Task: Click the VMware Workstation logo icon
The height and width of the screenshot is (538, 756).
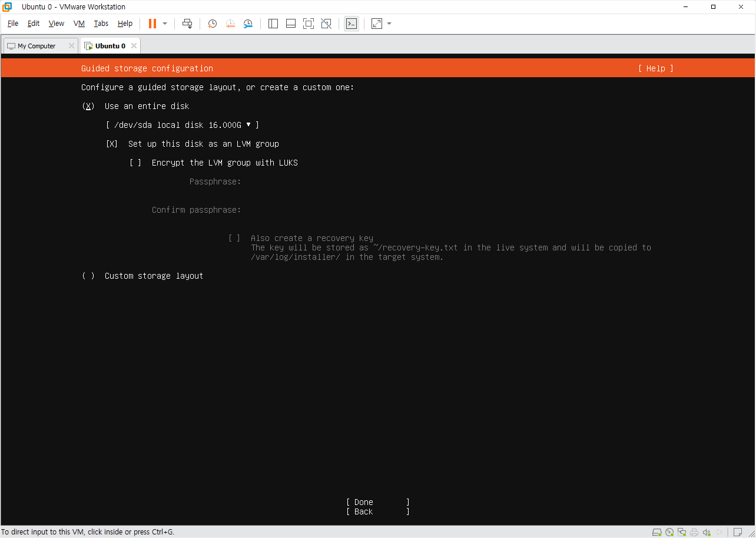Action: coord(7,7)
